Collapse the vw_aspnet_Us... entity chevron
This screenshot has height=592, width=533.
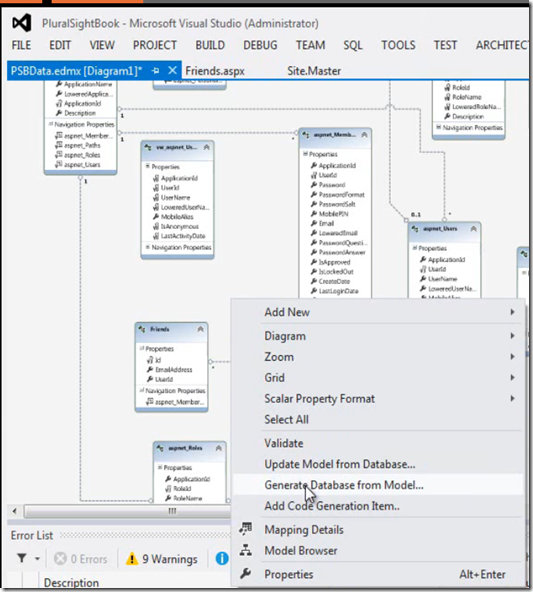pyautogui.click(x=206, y=147)
